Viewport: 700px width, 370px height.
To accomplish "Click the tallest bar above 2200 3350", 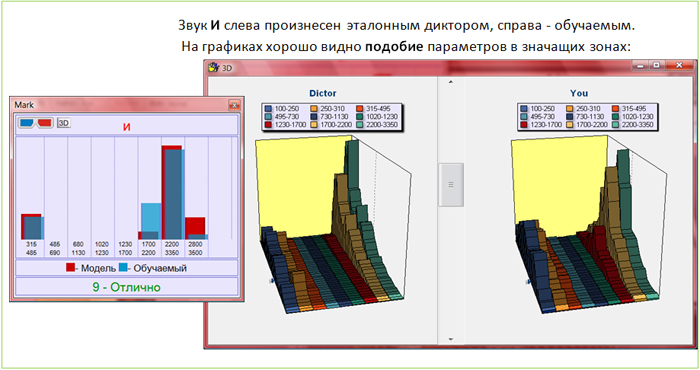I will [x=173, y=192].
